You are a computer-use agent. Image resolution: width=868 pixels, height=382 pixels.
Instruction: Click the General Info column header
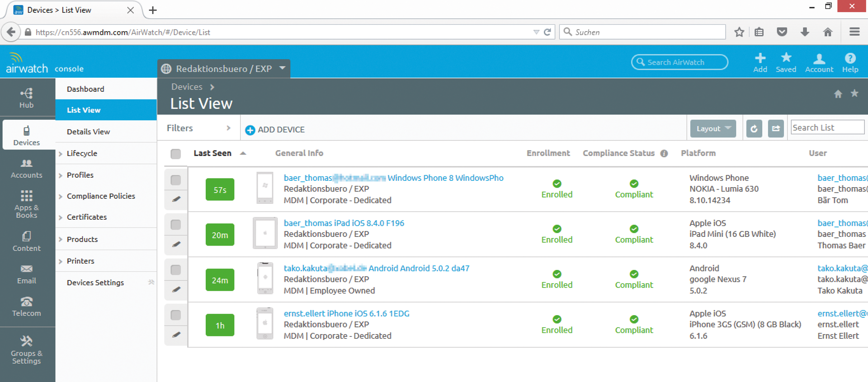(299, 153)
